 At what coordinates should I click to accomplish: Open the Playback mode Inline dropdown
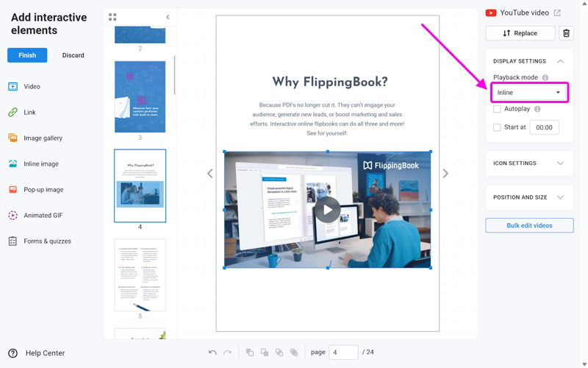pos(529,93)
